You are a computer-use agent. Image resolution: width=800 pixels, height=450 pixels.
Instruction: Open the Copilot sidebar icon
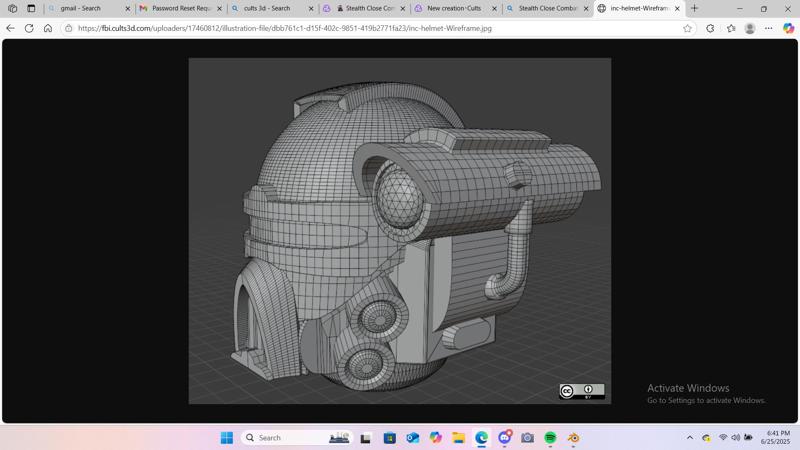coord(788,28)
